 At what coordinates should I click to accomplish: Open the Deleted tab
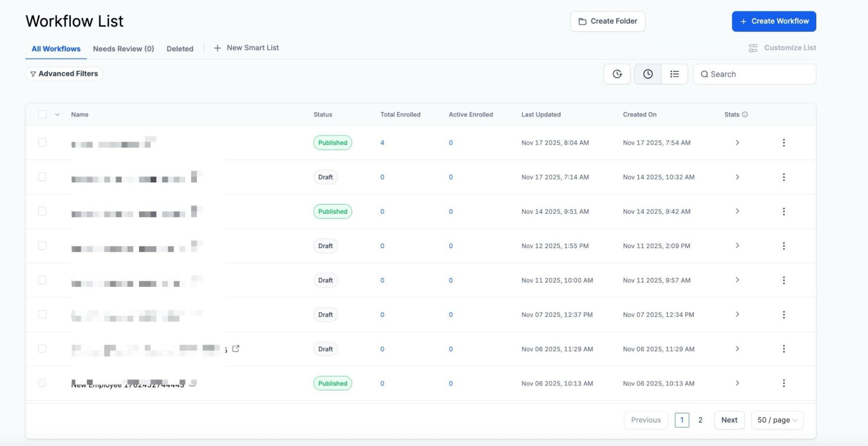[180, 49]
